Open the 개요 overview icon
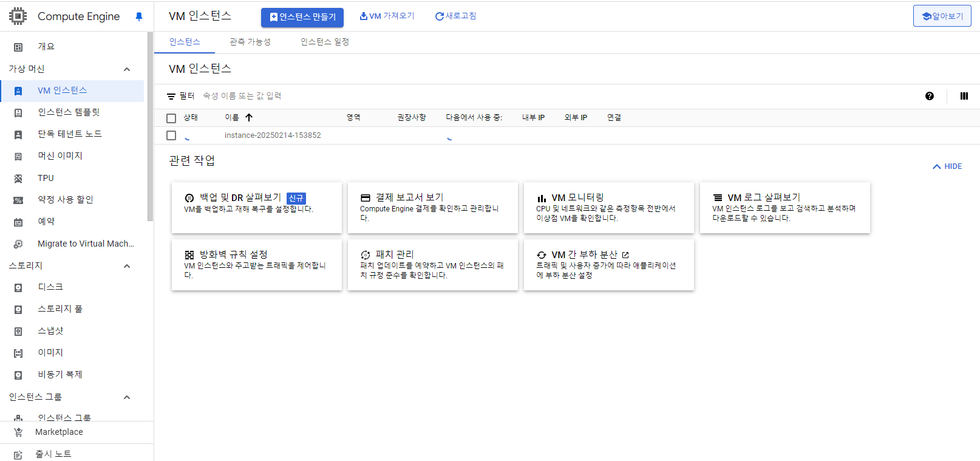 pos(18,47)
